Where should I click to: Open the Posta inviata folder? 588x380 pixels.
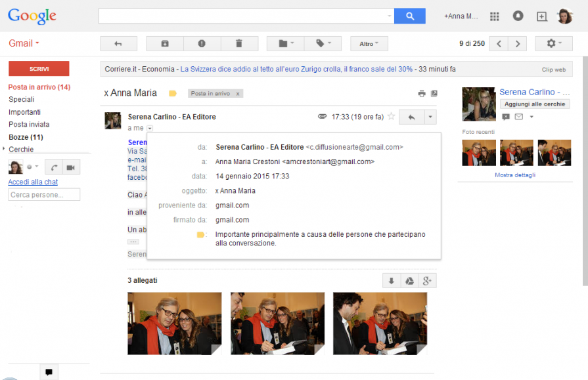click(x=29, y=124)
